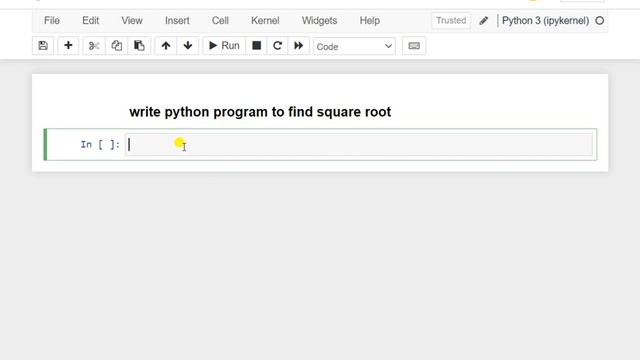Open the Kernel menu
The height and width of the screenshot is (360, 640).
click(x=265, y=20)
